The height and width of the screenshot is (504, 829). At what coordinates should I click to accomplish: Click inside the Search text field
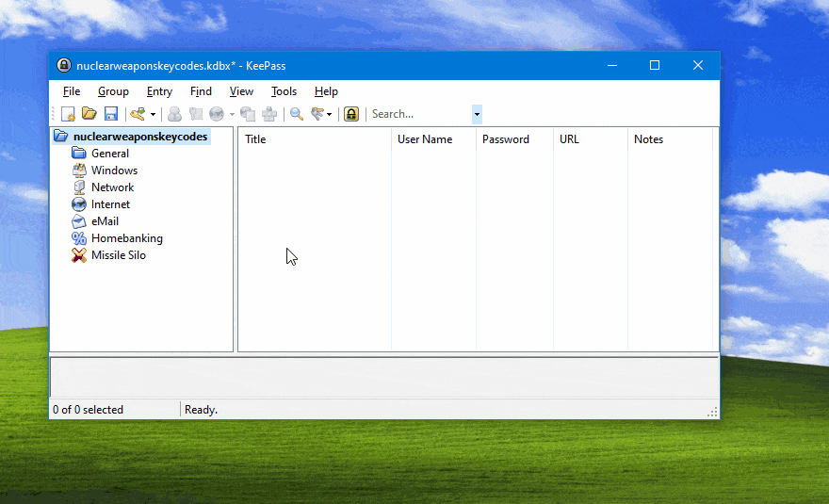[418, 114]
